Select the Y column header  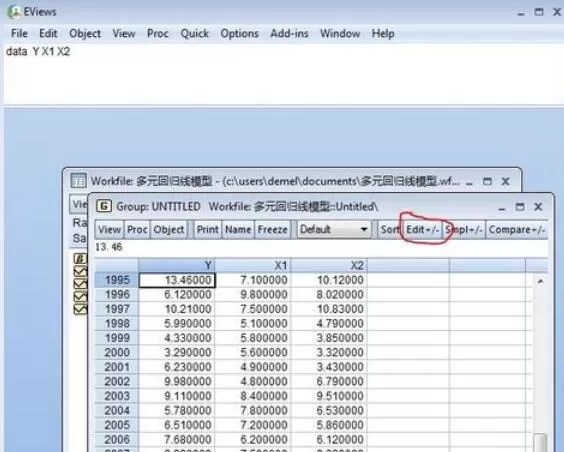coord(176,265)
